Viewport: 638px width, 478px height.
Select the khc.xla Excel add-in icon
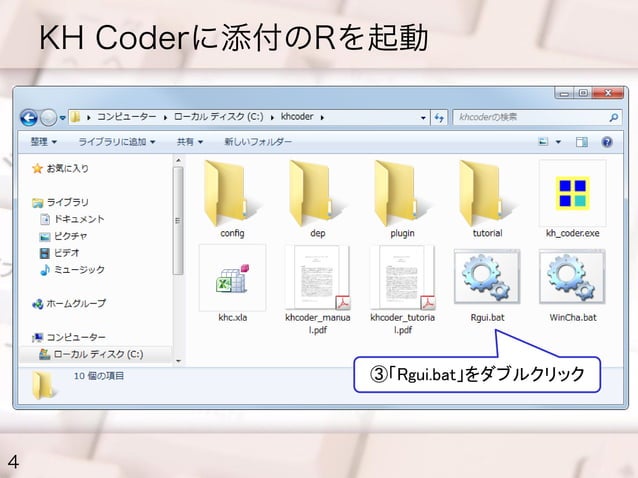232,278
